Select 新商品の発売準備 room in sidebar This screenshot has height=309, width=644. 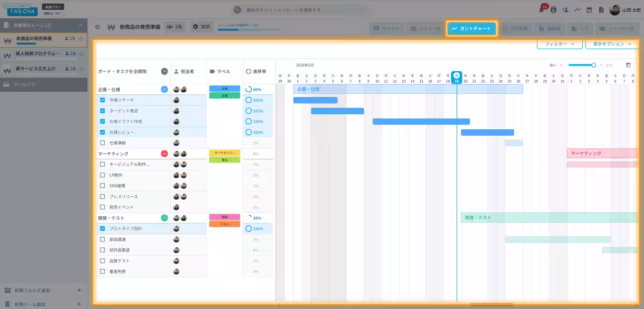point(43,40)
